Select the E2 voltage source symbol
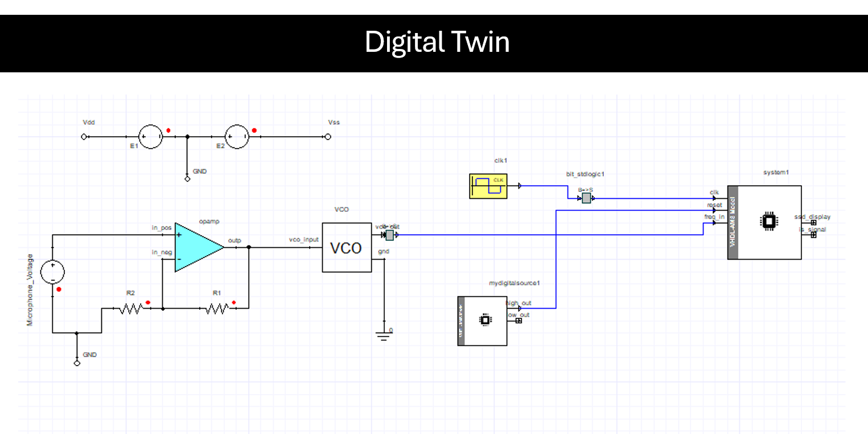 (x=237, y=137)
